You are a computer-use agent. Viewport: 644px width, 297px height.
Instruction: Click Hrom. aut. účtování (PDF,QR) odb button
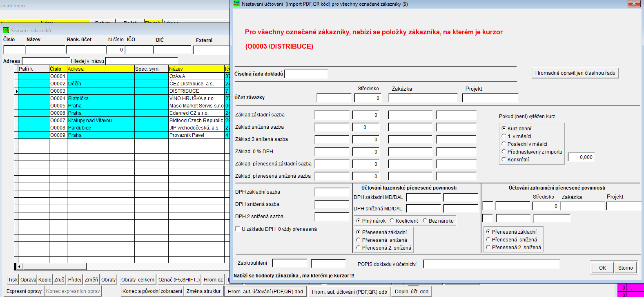pyautogui.click(x=349, y=292)
